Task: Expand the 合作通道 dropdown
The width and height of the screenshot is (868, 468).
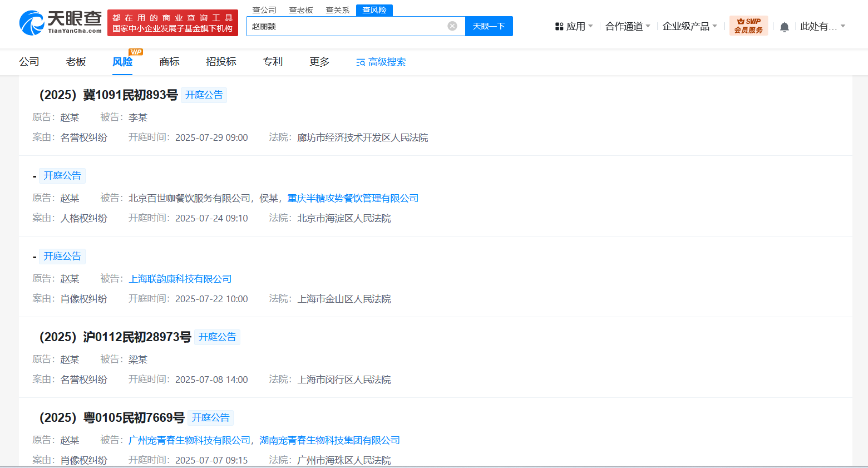Action: (628, 26)
